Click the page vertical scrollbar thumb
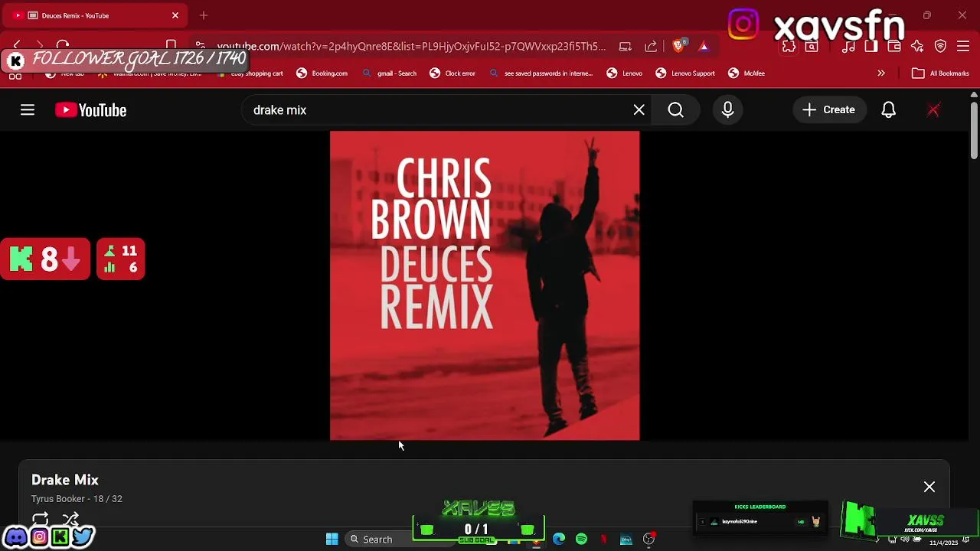 pyautogui.click(x=974, y=130)
